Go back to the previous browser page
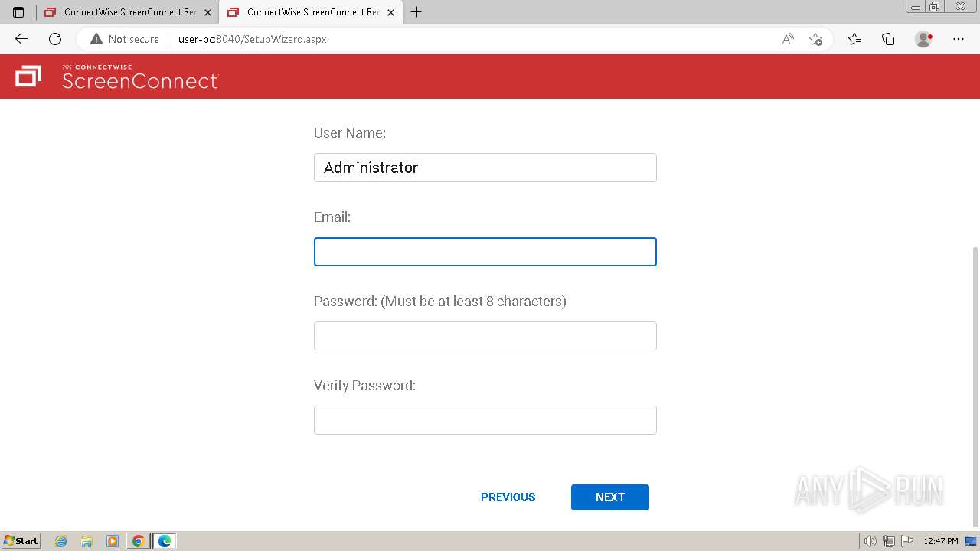The height and width of the screenshot is (551, 980). pyautogui.click(x=21, y=39)
